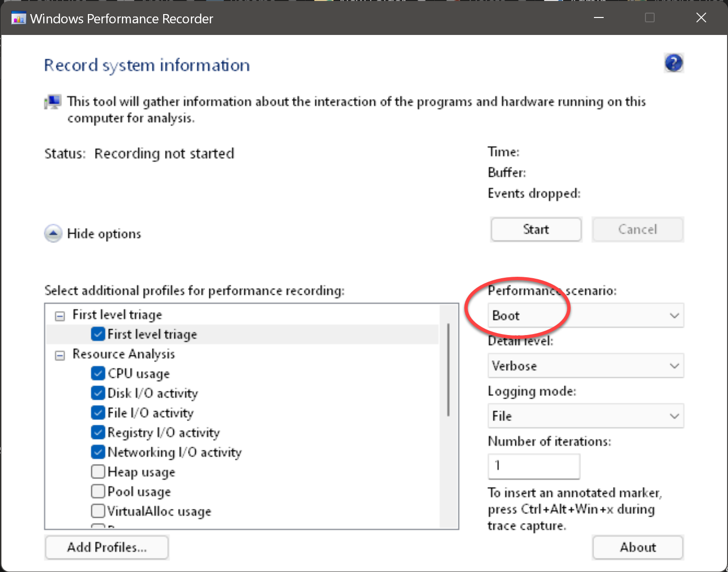
Task: Click the Windows Performance Recorder title bar icon
Action: [x=18, y=18]
